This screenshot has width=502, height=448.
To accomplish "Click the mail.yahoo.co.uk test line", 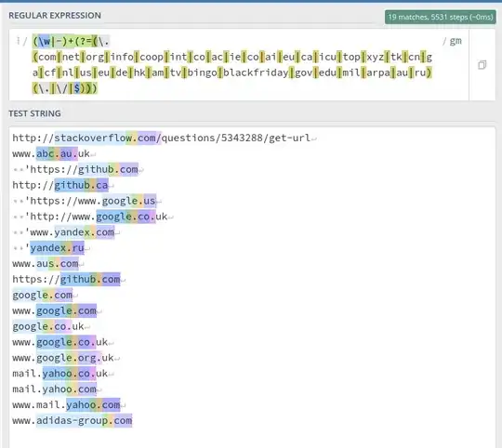I will pyautogui.click(x=60, y=374).
